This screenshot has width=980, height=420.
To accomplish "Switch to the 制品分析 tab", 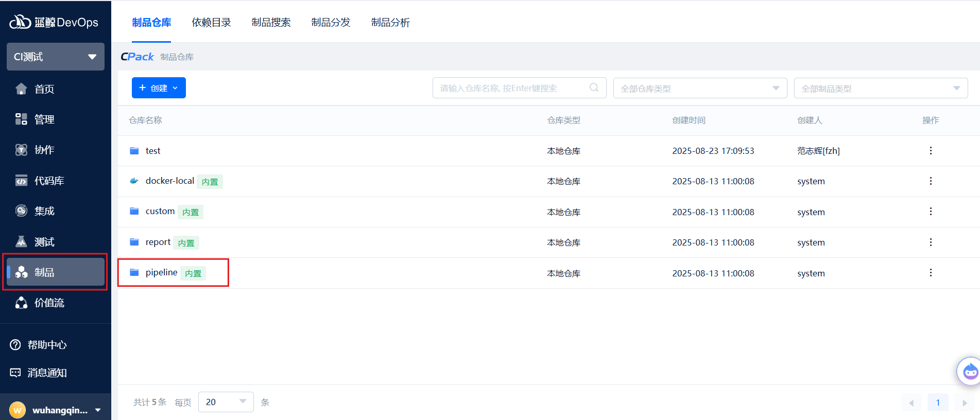I will (390, 22).
